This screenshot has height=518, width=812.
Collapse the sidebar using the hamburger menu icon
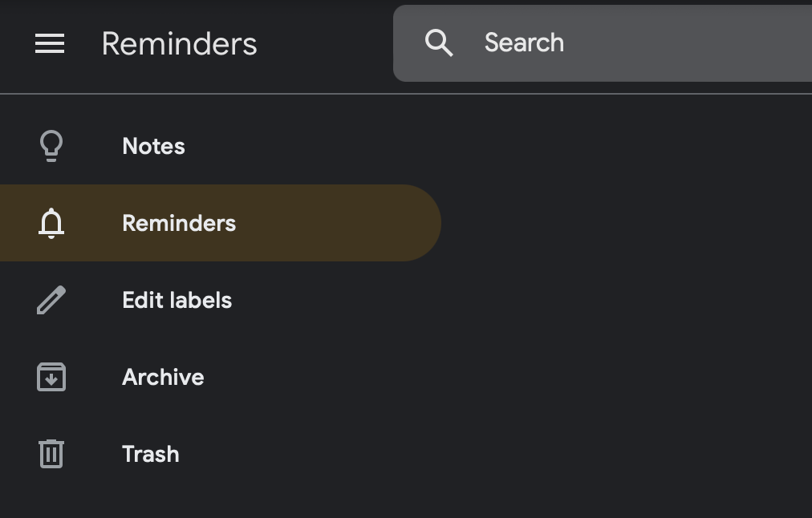pyautogui.click(x=50, y=43)
